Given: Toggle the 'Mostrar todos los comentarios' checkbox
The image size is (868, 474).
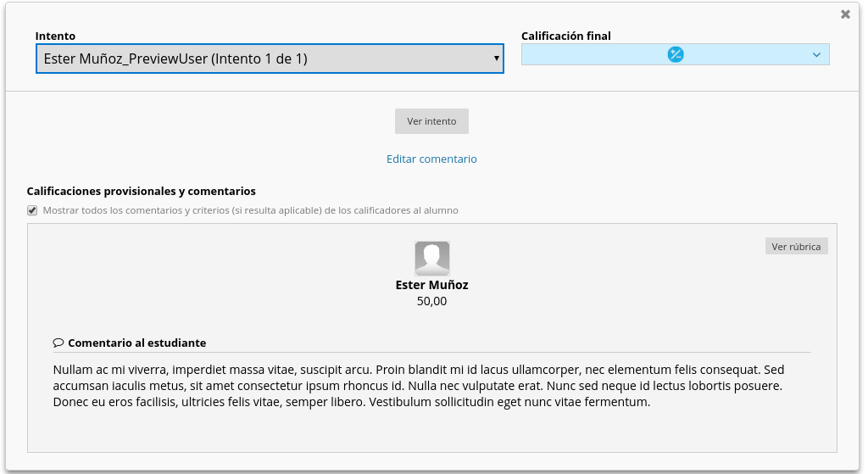Looking at the screenshot, I should click(x=32, y=210).
